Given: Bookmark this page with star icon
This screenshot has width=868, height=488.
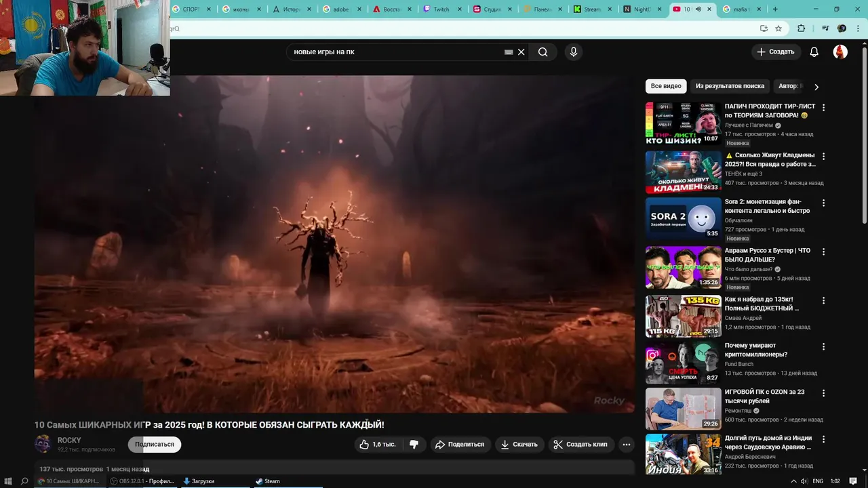Looking at the screenshot, I should pyautogui.click(x=778, y=28).
